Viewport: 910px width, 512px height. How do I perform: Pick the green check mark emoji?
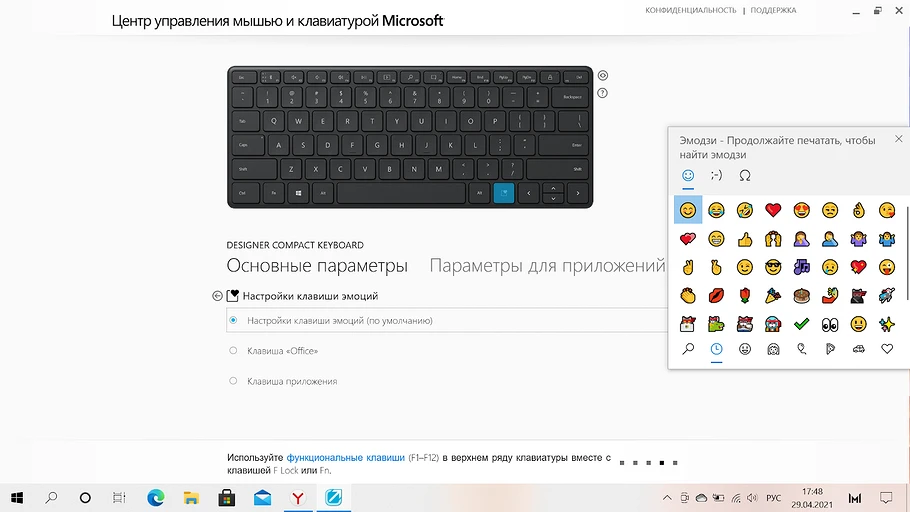coord(801,324)
